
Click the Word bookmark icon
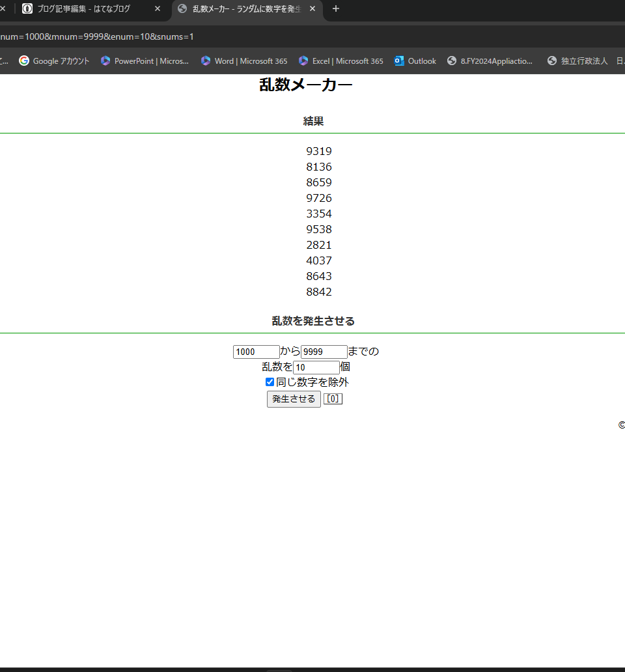206,61
